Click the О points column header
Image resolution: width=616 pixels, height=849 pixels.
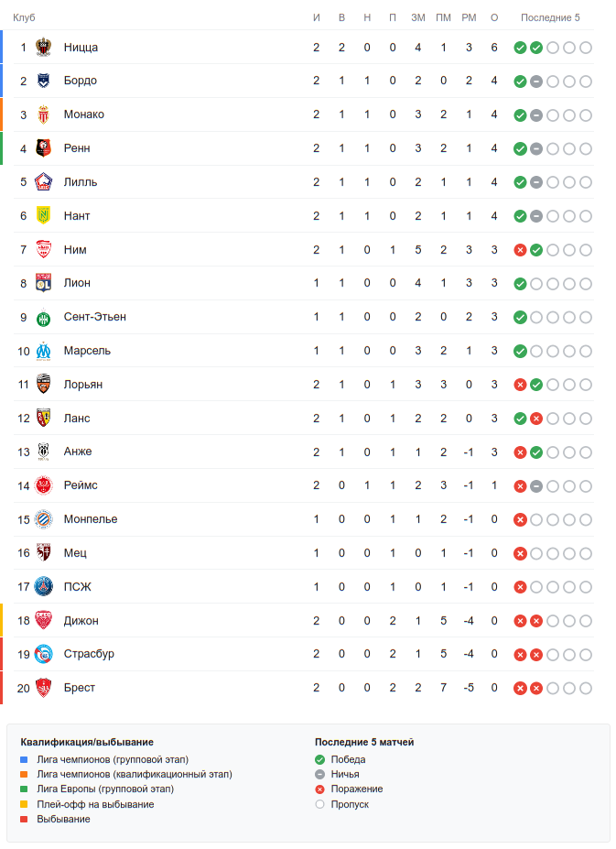494,17
